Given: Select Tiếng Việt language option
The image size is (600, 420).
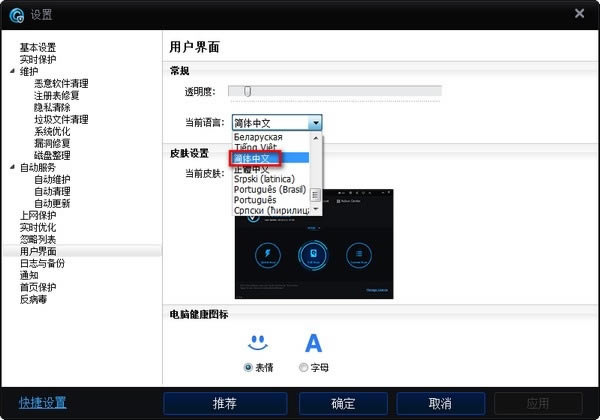Looking at the screenshot, I should click(271, 147).
